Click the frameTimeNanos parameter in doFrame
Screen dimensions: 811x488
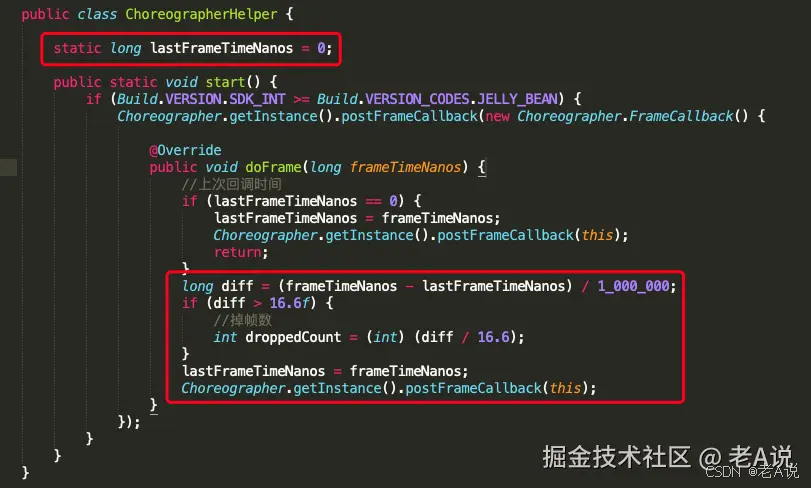pos(405,167)
